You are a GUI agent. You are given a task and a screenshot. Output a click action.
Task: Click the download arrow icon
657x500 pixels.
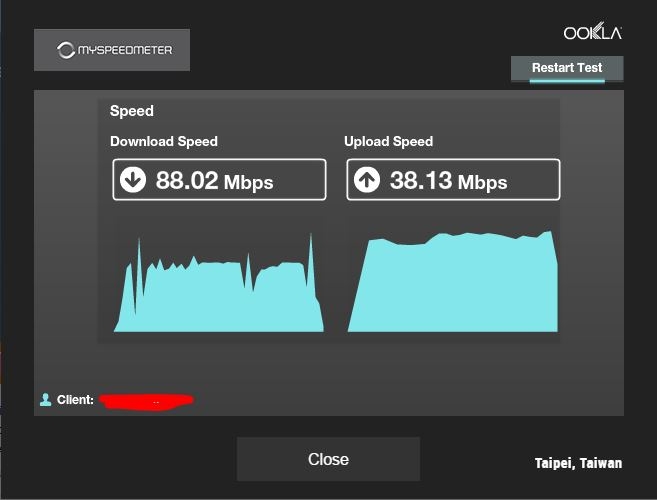[x=133, y=180]
